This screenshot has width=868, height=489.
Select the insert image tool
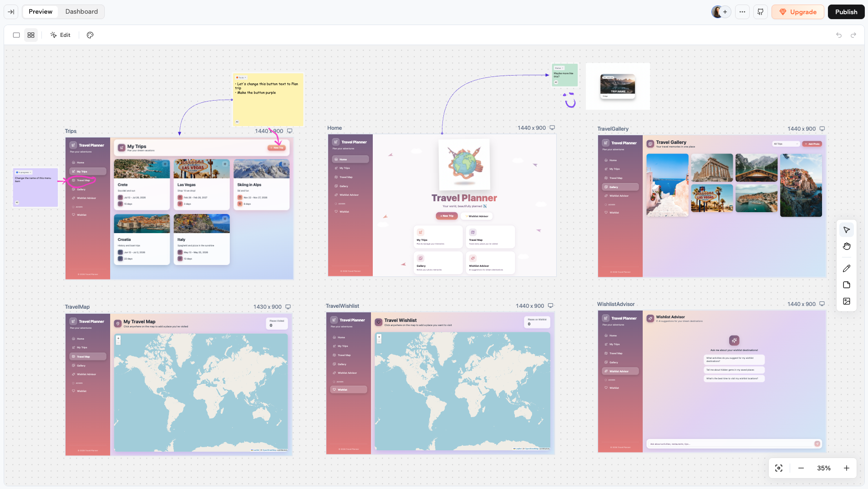pos(847,301)
